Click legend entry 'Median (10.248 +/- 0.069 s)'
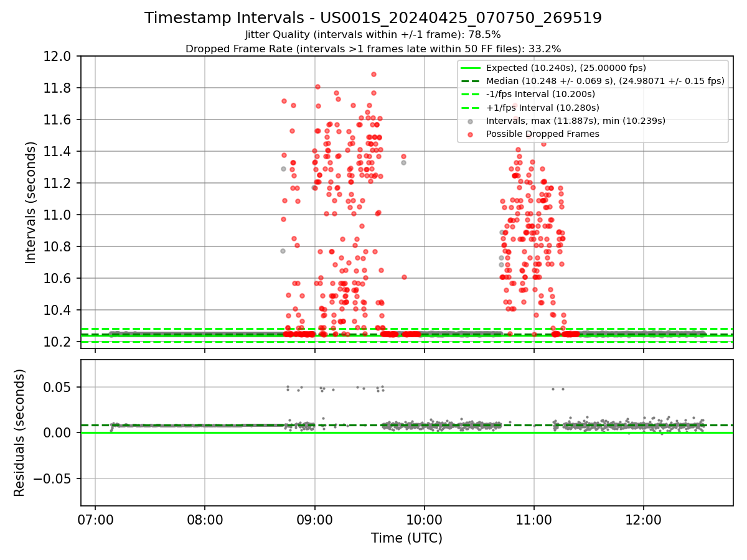 [605, 81]
